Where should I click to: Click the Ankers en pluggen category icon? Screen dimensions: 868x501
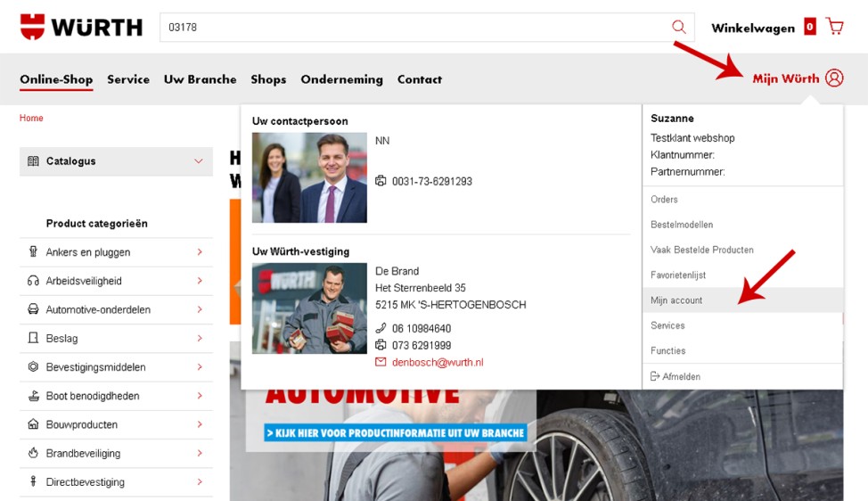(33, 252)
